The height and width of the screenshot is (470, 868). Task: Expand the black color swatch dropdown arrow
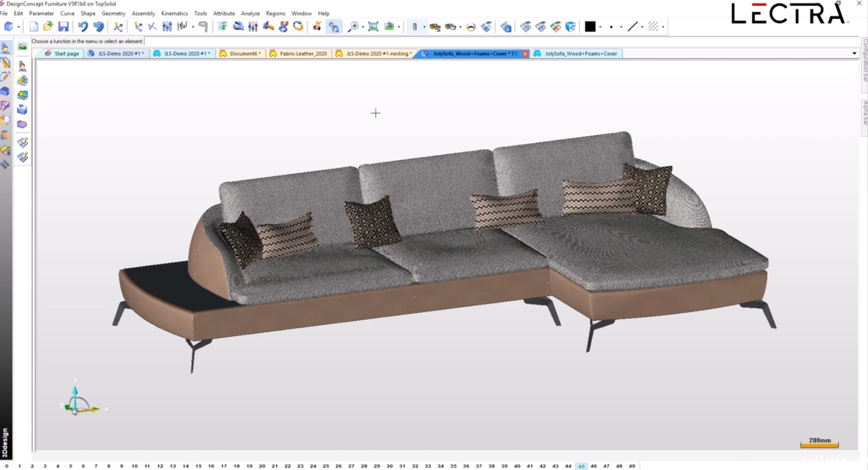(600, 27)
